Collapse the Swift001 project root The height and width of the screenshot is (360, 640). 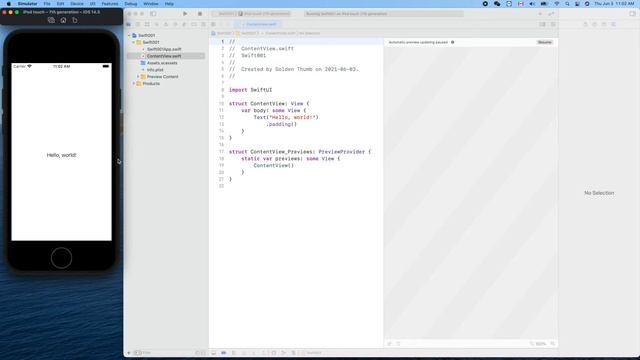pyautogui.click(x=129, y=36)
